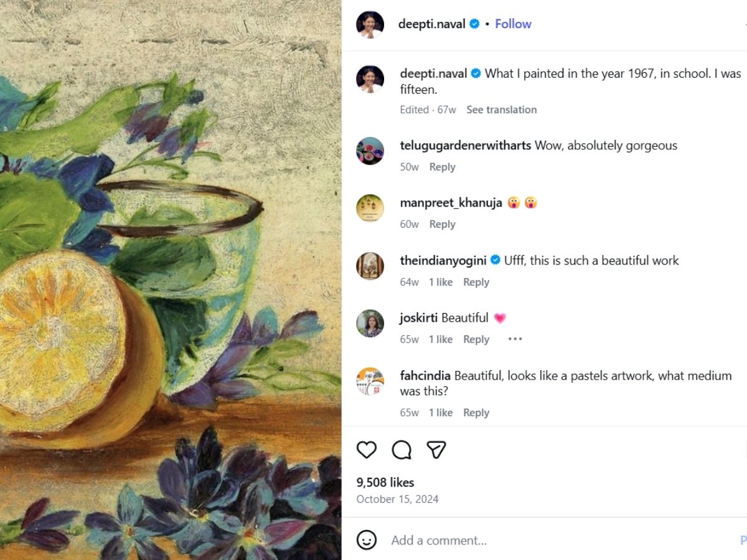Open more options on joskirti's comment
This screenshot has width=747, height=560.
point(515,339)
